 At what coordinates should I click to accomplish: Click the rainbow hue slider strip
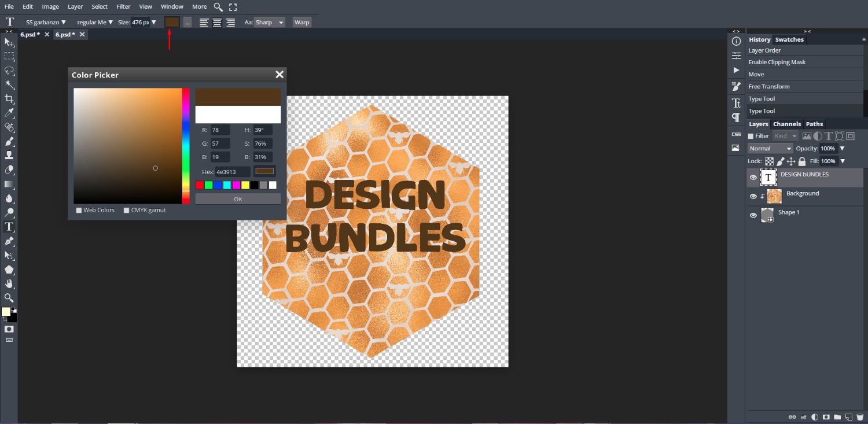point(186,146)
